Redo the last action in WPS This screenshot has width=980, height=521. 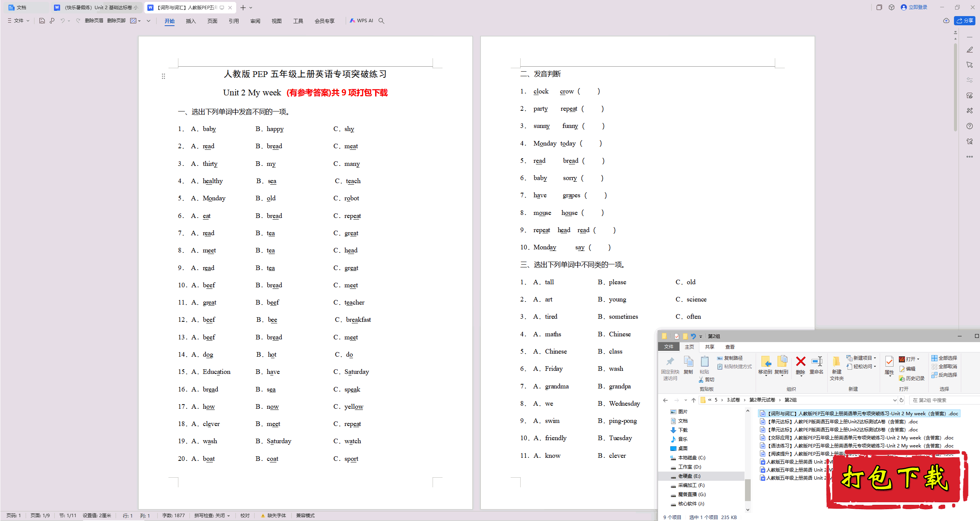tap(78, 21)
